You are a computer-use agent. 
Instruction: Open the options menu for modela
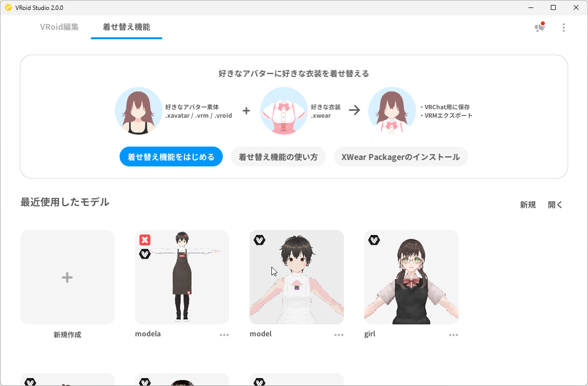224,334
